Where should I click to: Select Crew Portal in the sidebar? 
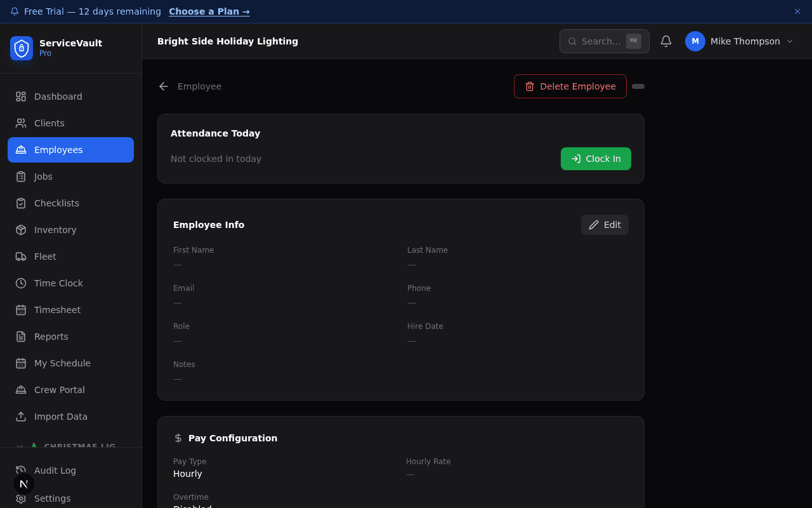pos(61,390)
